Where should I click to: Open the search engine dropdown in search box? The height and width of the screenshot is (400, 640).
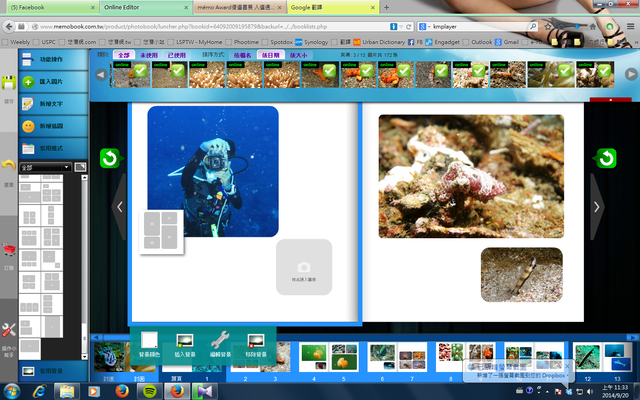coord(425,27)
